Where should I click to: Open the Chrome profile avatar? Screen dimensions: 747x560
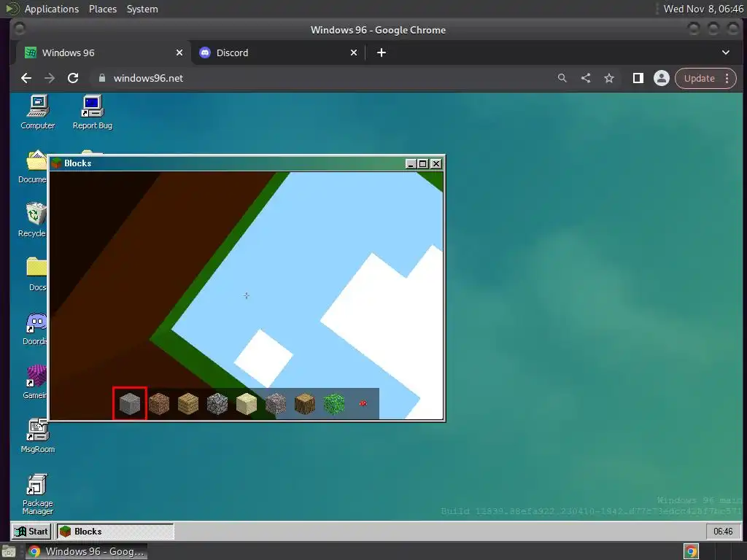[661, 78]
